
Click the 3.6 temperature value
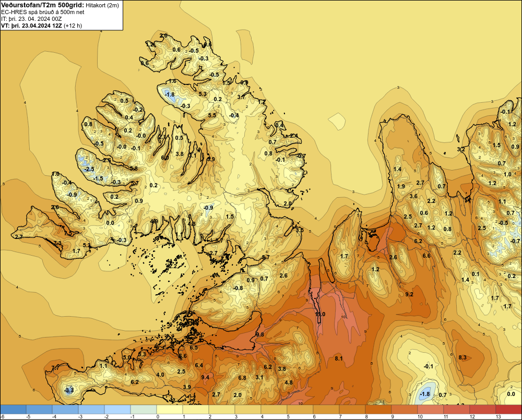coord(413,196)
